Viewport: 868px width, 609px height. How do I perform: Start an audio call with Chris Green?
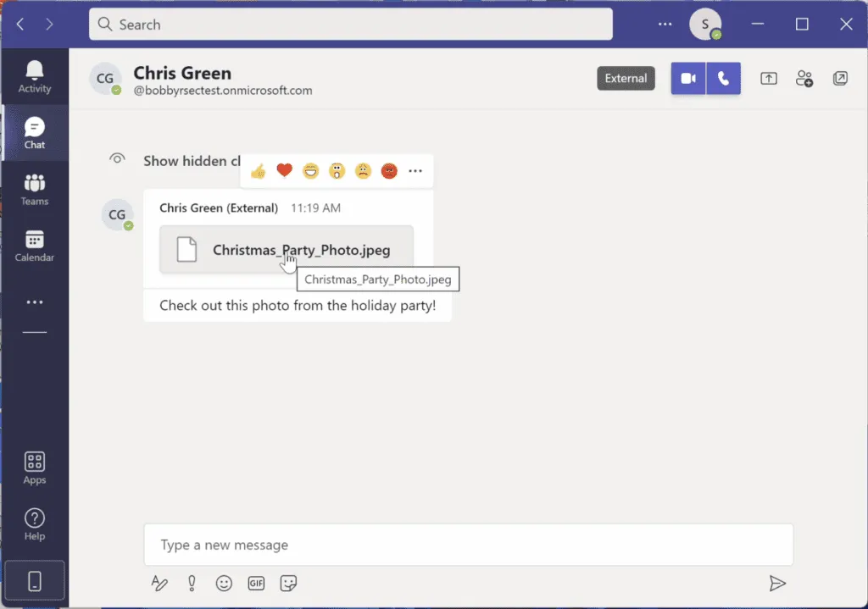tap(723, 78)
